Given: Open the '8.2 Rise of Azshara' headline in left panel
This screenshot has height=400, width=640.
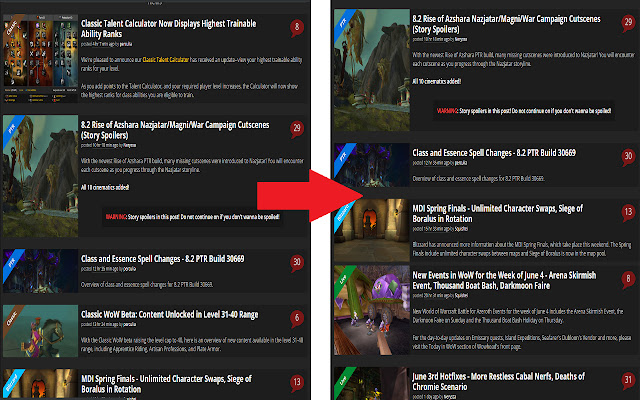Looking at the screenshot, I should [175, 130].
